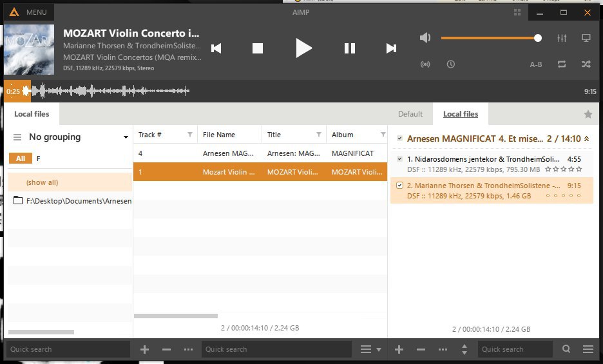Mute audio using the speaker icon

click(x=425, y=38)
